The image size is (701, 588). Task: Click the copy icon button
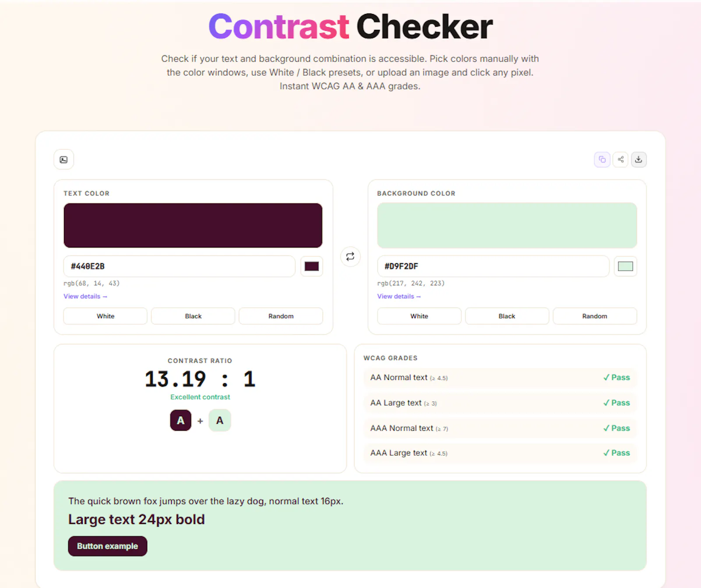click(602, 159)
